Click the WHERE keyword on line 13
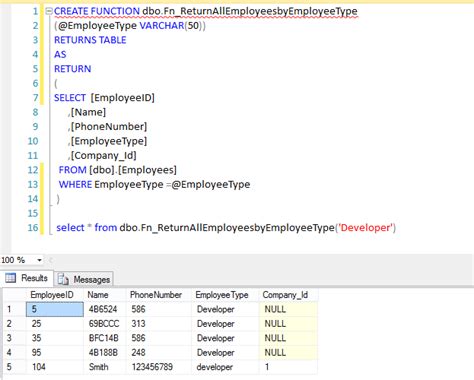The width and height of the screenshot is (474, 380). tap(75, 184)
